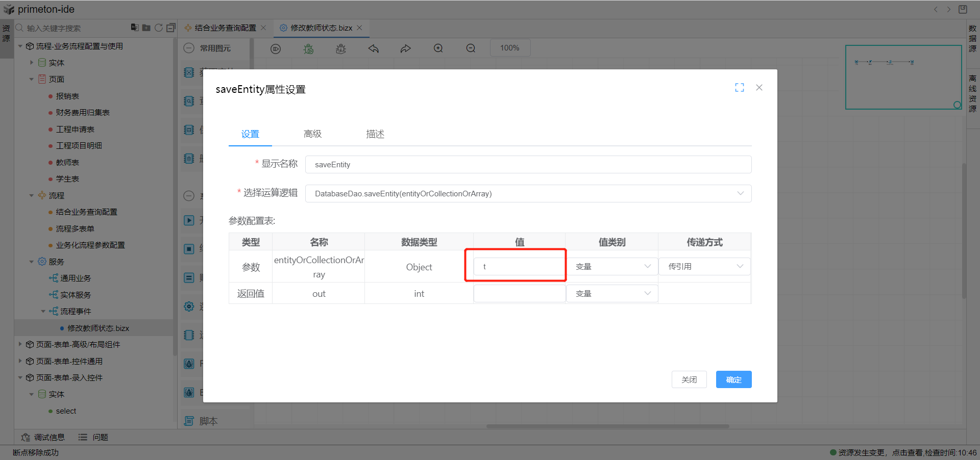Switch to the 描述 tab
The width and height of the screenshot is (980, 460).
pyautogui.click(x=375, y=134)
